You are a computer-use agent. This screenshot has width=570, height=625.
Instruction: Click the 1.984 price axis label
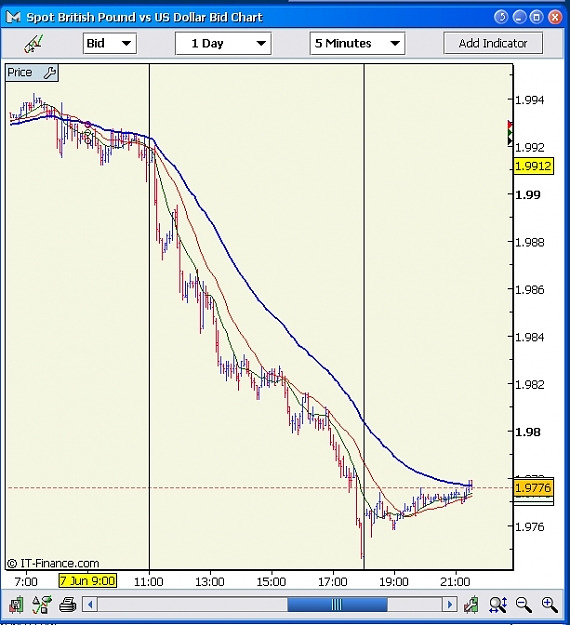point(529,337)
